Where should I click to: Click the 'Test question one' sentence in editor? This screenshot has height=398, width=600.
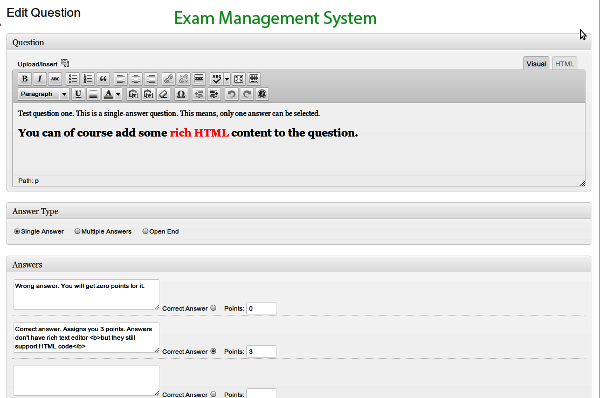[x=169, y=113]
